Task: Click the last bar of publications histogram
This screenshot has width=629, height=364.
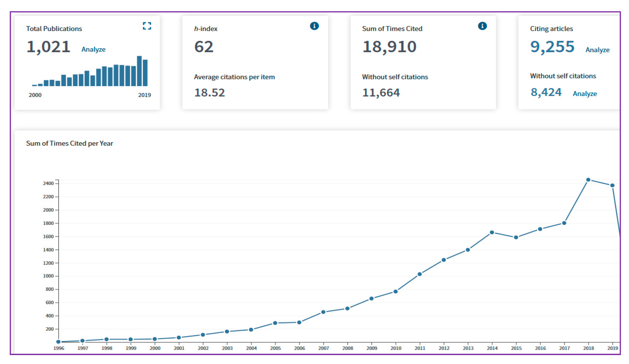Action: [x=145, y=73]
